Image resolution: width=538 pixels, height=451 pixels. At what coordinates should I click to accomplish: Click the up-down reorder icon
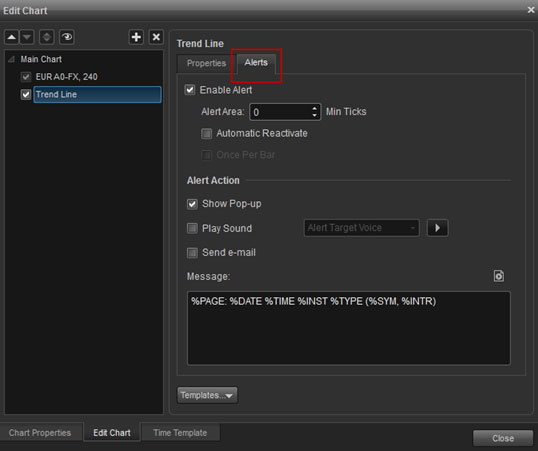[x=47, y=37]
